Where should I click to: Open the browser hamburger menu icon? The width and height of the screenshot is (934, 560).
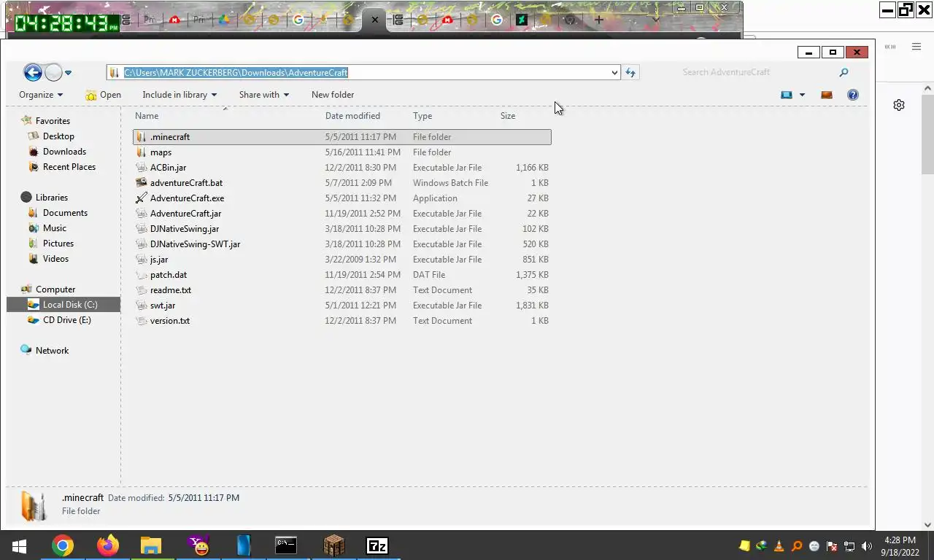(916, 47)
